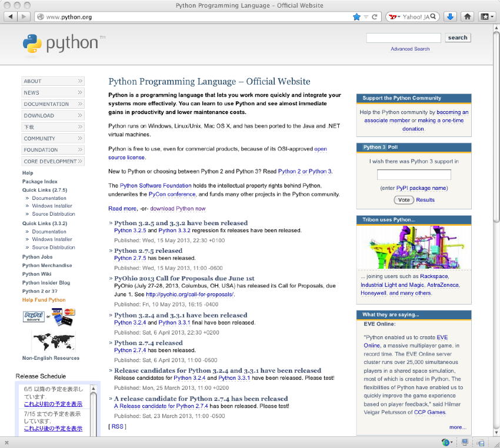Click the page vertical scrollbar thumb

[x=496, y=126]
